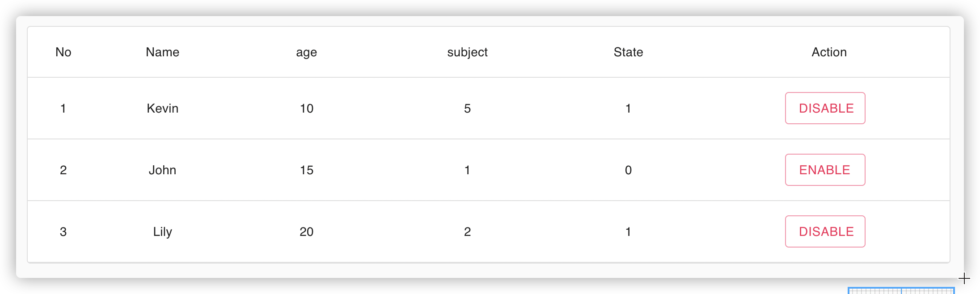Image resolution: width=980 pixels, height=294 pixels.
Task: Click Lily's State value of 1
Action: tap(628, 231)
